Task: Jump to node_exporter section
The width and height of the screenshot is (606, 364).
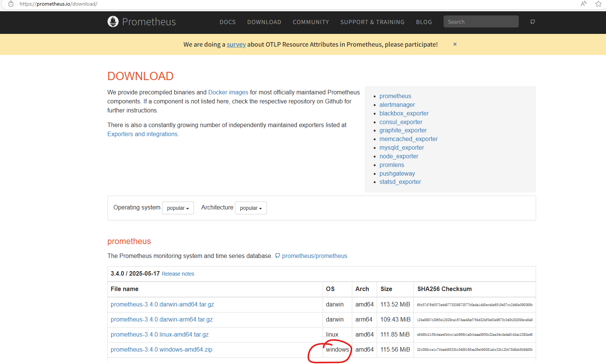Action: (398, 156)
